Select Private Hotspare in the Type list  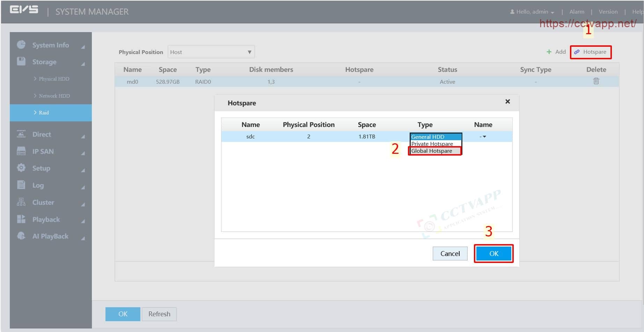(x=432, y=144)
